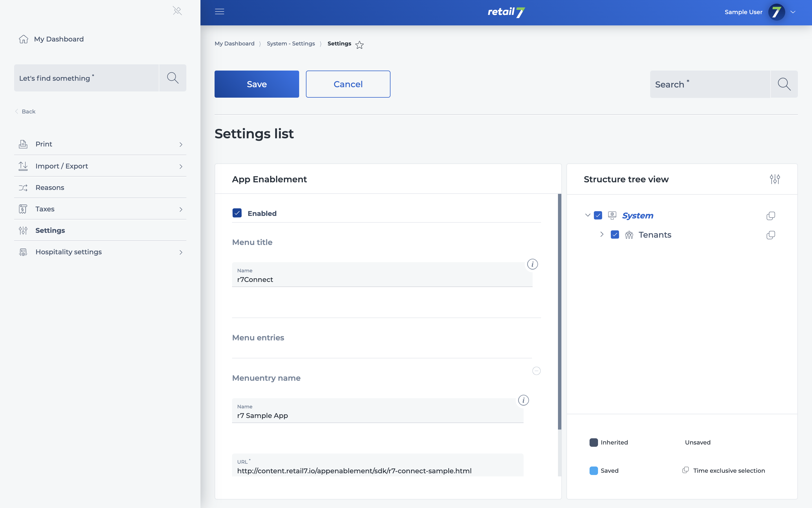The height and width of the screenshot is (508, 812).
Task: Click the settings search magnifier icon
Action: pos(784,84)
